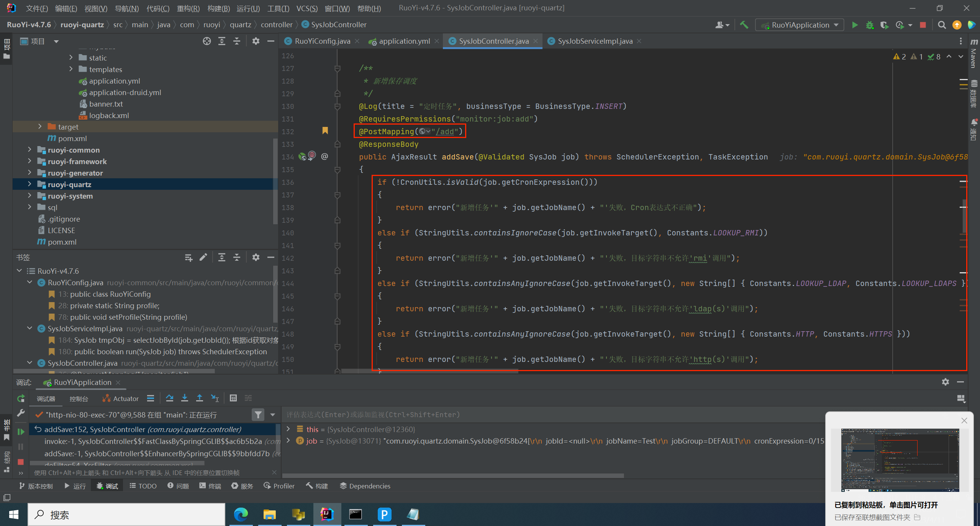Switch to SysJobServiceImpl.java editor tab
This screenshot has width=980, height=526.
click(x=595, y=41)
